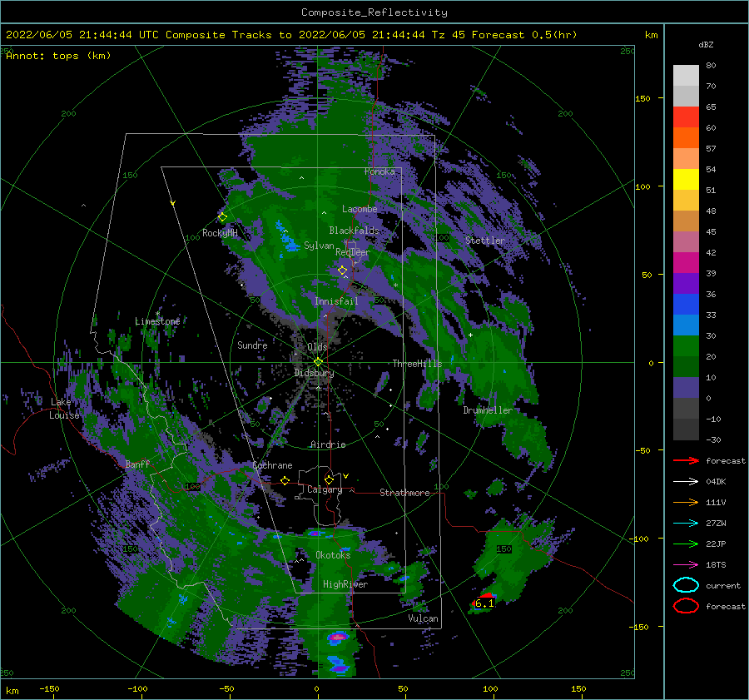Image resolution: width=749 pixels, height=700 pixels.
Task: Click the Airdrie city label
Action: [x=328, y=444]
